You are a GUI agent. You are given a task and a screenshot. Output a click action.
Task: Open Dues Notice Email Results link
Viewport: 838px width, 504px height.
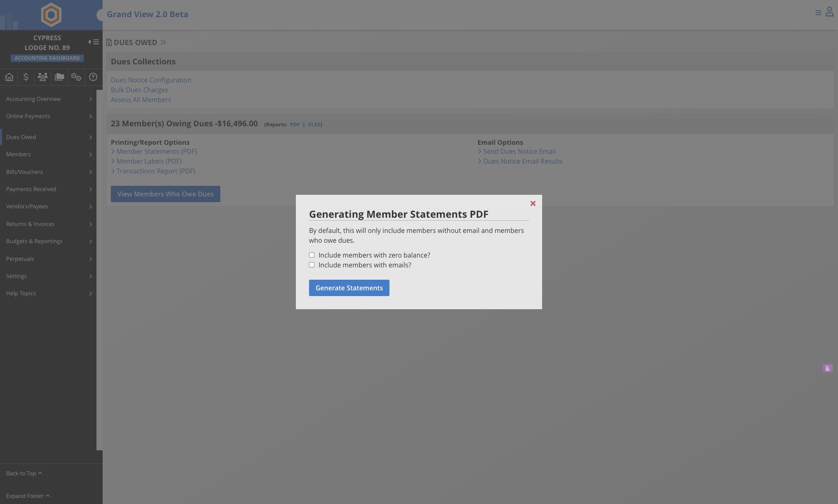tap(523, 161)
